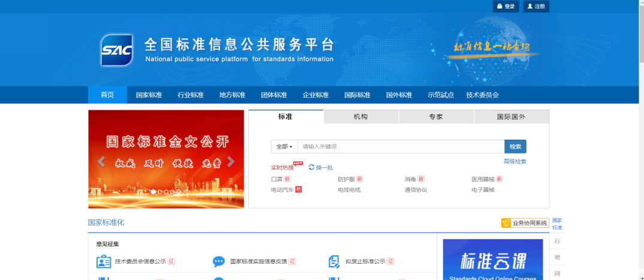Open the 技术委员会信息公示 icon

pyautogui.click(x=104, y=261)
